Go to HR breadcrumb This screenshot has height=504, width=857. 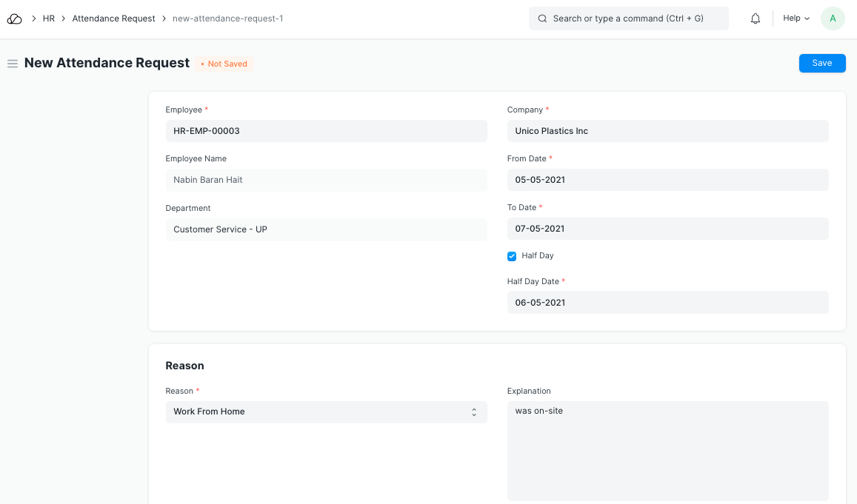pyautogui.click(x=49, y=19)
